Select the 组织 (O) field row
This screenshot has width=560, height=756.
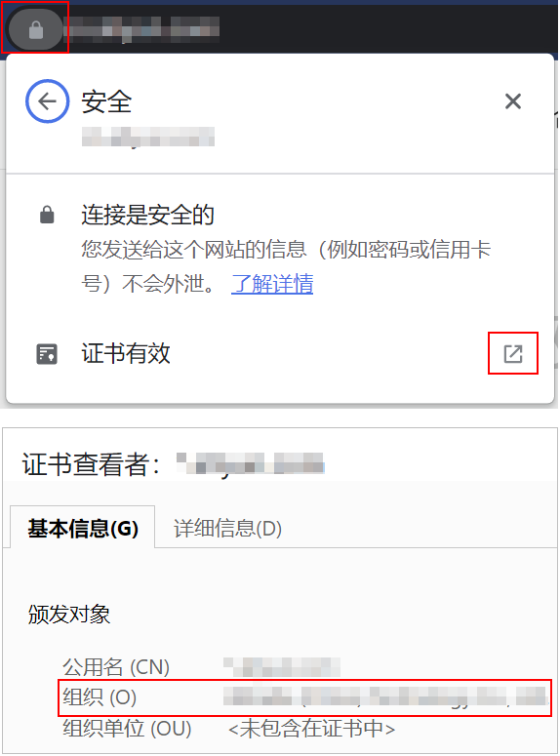pyautogui.click(x=304, y=697)
